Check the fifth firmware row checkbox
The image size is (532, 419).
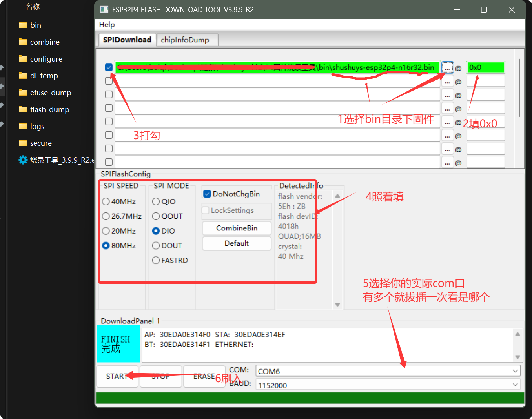(x=109, y=122)
